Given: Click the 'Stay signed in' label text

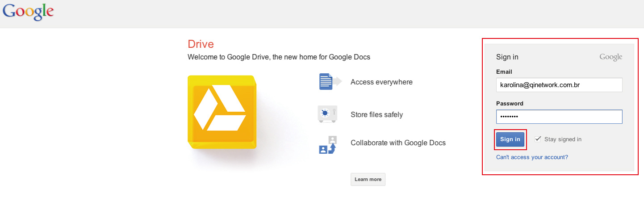Looking at the screenshot, I should (563, 139).
